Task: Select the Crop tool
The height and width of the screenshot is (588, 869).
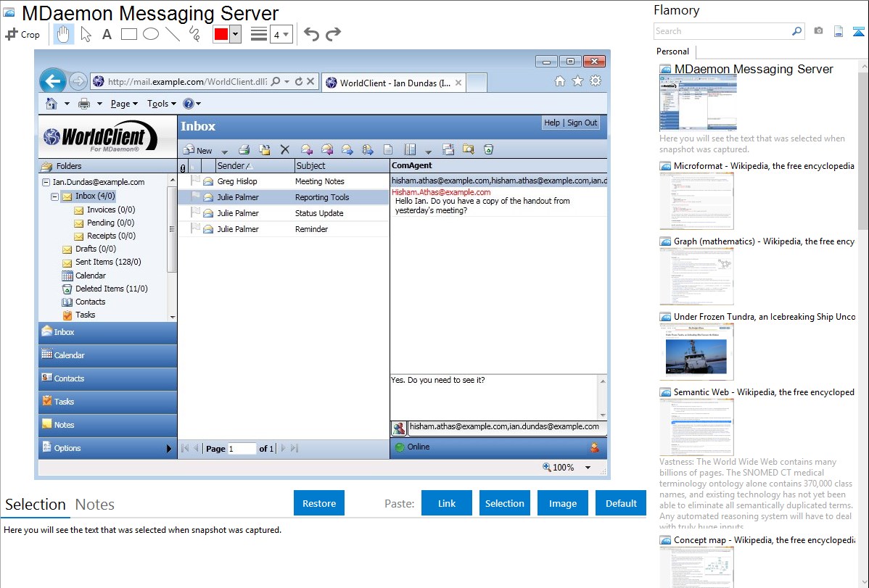Action: 22,34
